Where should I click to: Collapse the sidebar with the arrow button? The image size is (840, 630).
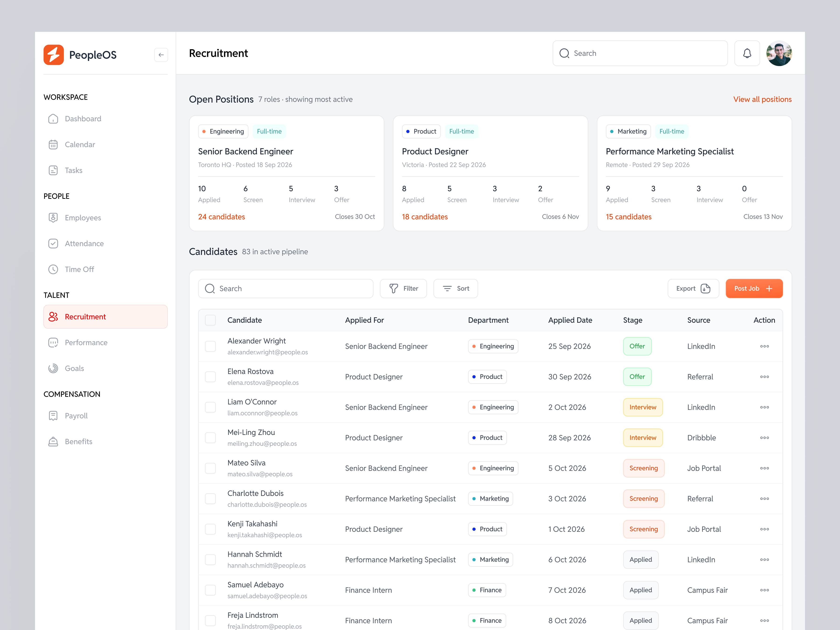click(x=161, y=55)
